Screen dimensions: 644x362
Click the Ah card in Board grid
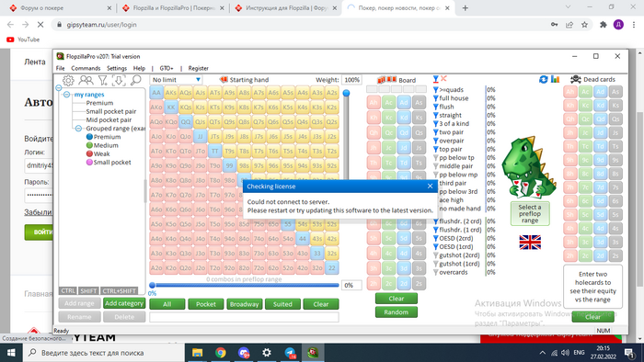point(374,103)
